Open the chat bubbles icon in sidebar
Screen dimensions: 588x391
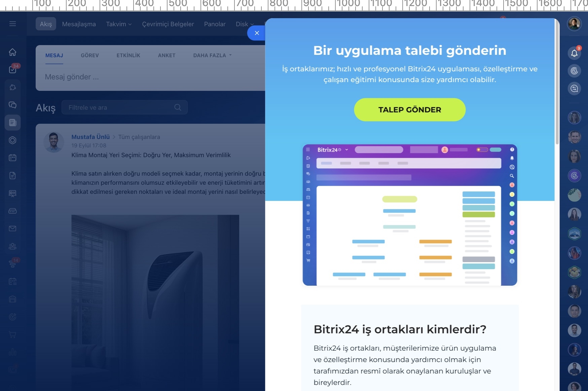pyautogui.click(x=12, y=105)
